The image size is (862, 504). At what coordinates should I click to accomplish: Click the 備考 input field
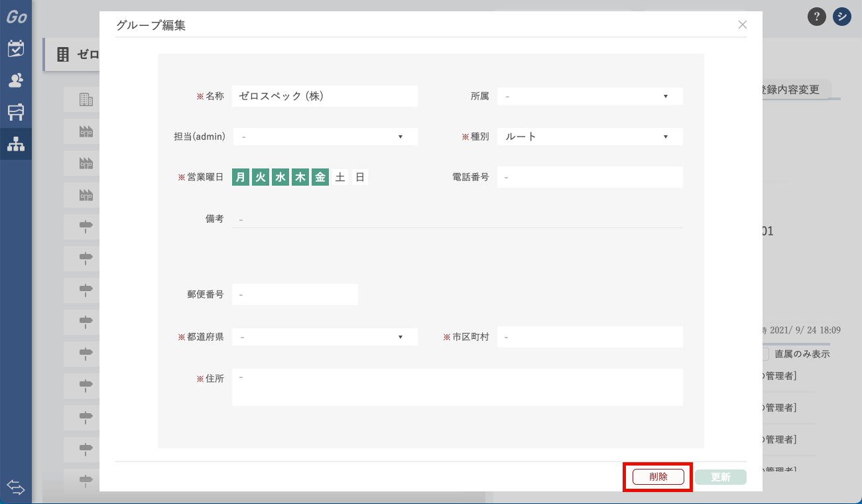[458, 219]
